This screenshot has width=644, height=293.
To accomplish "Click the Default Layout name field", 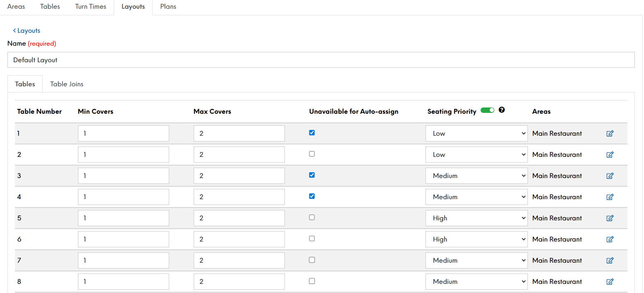I will pos(321,60).
